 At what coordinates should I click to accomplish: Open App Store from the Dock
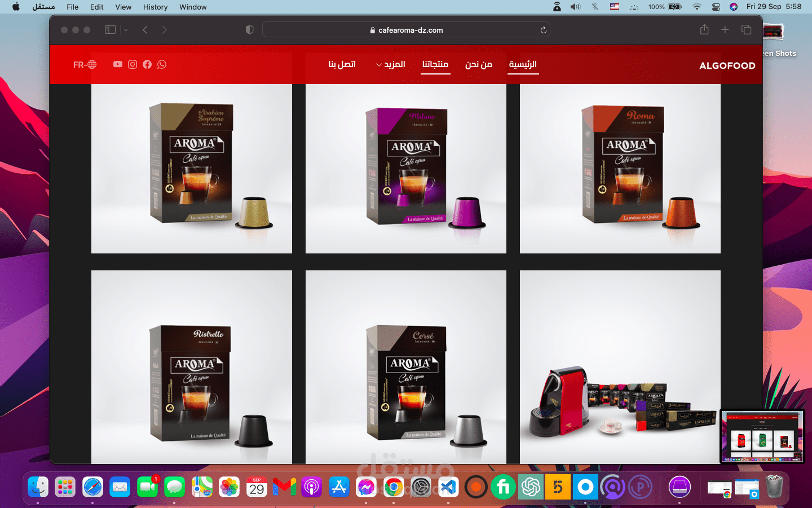click(x=339, y=487)
